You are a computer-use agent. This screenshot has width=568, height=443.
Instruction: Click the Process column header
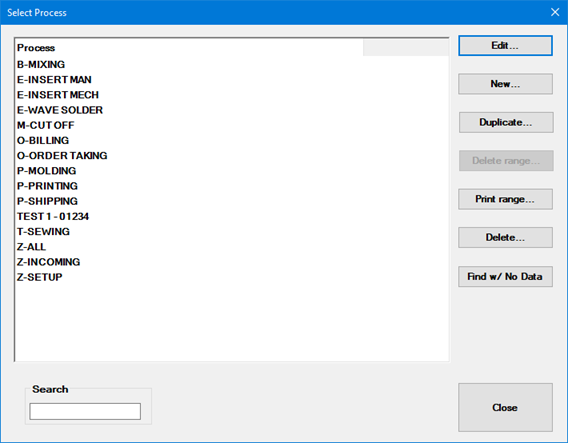point(189,48)
